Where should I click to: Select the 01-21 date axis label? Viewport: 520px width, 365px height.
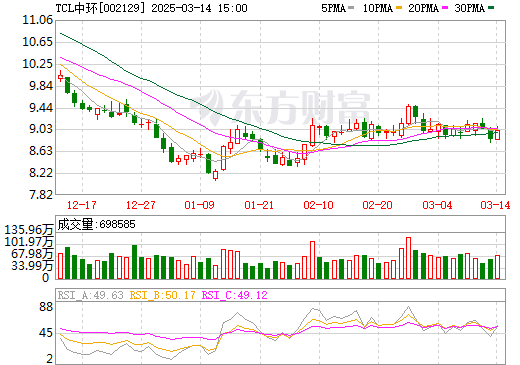point(259,205)
